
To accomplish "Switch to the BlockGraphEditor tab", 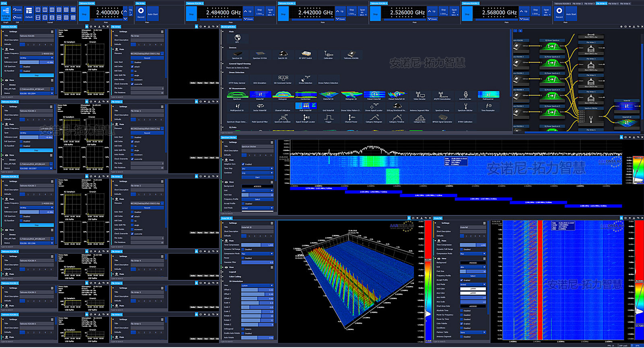I will (229, 27).
